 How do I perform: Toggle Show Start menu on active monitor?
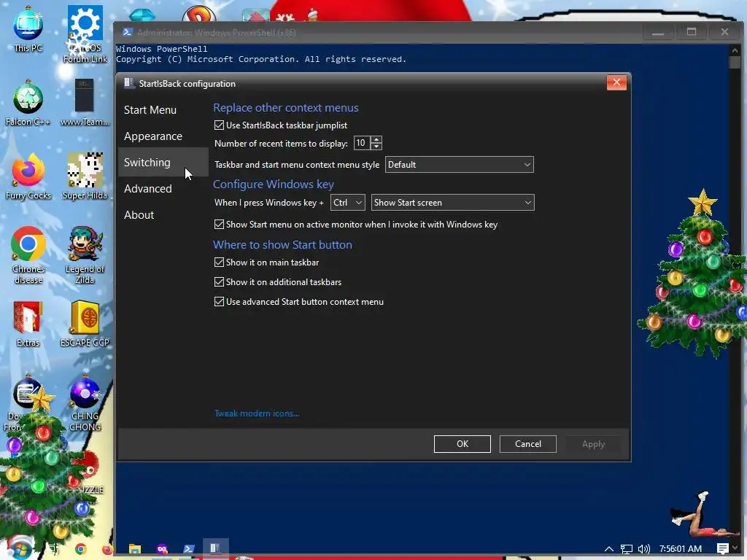coord(219,225)
